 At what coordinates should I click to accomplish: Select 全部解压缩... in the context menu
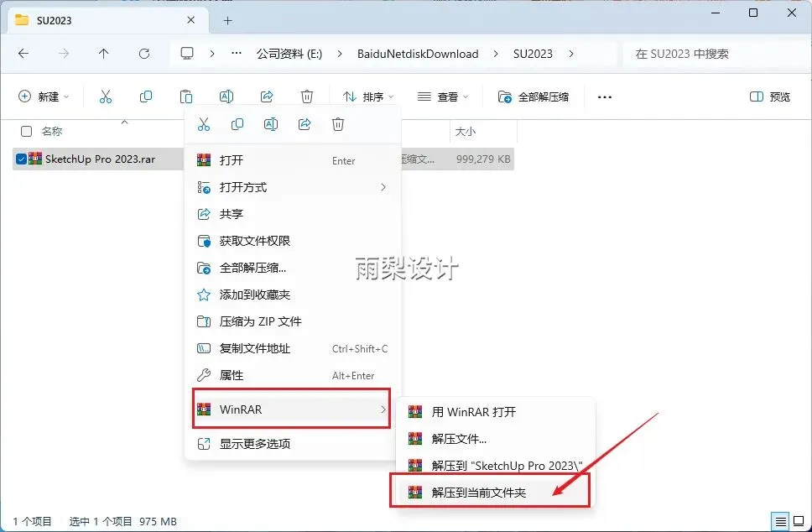[292, 268]
